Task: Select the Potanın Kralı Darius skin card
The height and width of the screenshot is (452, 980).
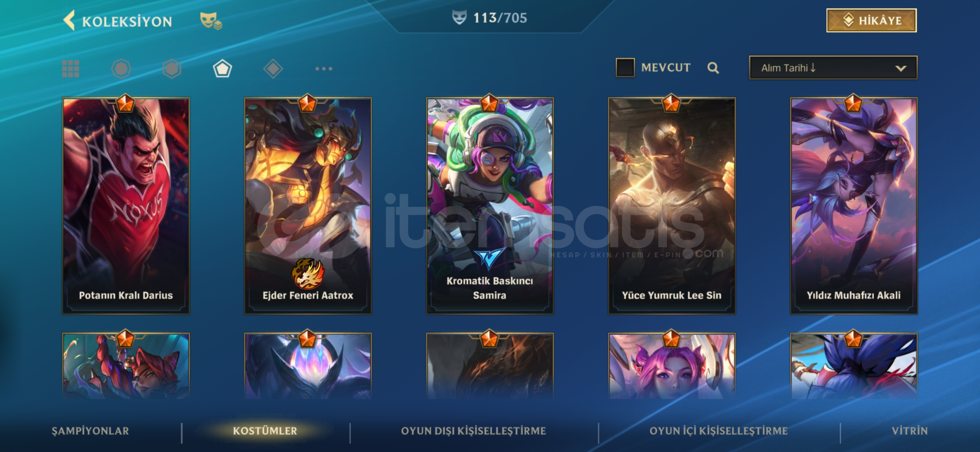Action: pos(126,206)
